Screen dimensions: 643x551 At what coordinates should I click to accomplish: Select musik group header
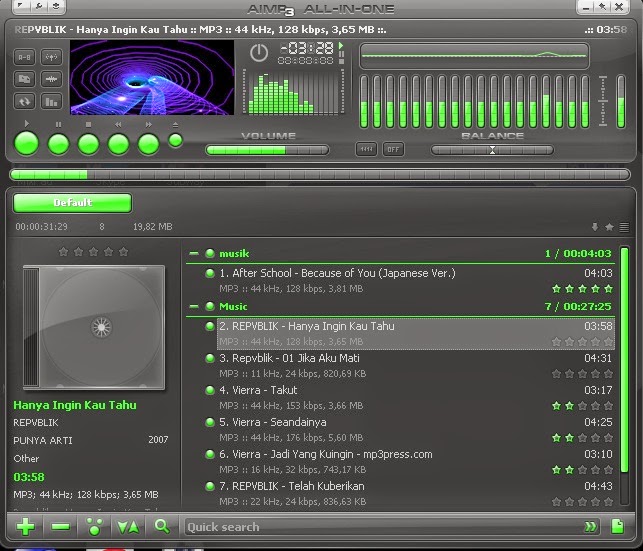point(401,253)
